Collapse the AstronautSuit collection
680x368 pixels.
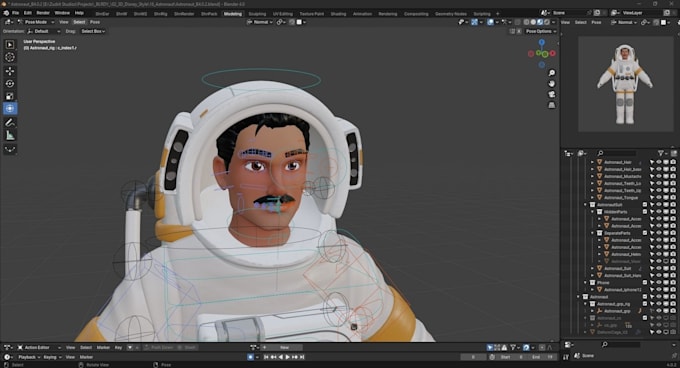tap(585, 205)
